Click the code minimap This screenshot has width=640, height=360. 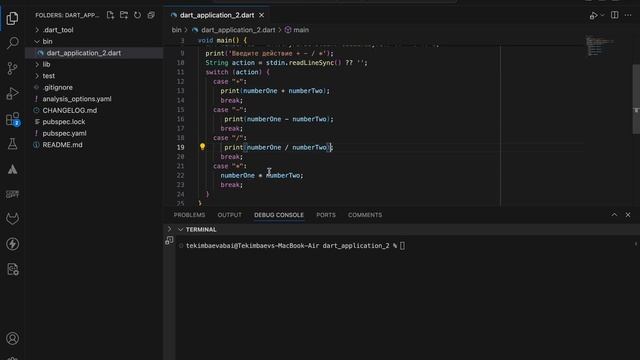pos(600,46)
